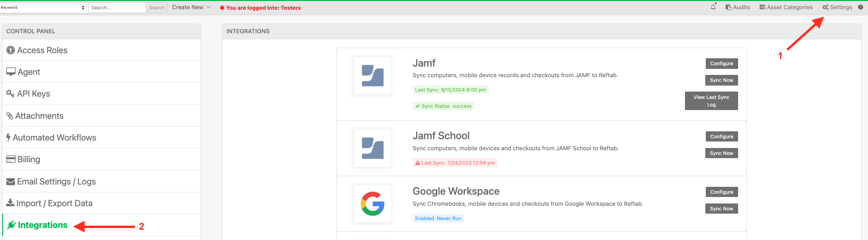Click 'Last Sync: 9/15/2024 8:00 pm' badge
Viewport: 868px width, 240px height.
(451, 90)
